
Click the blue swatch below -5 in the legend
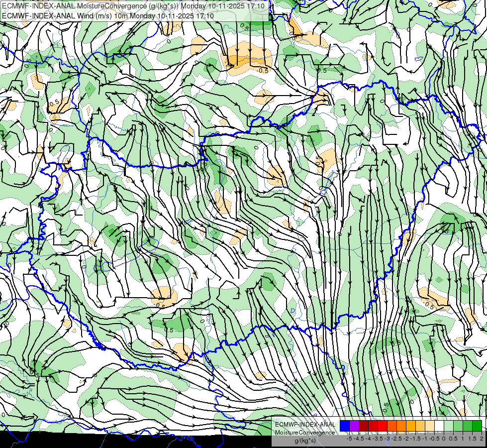[x=345, y=426]
